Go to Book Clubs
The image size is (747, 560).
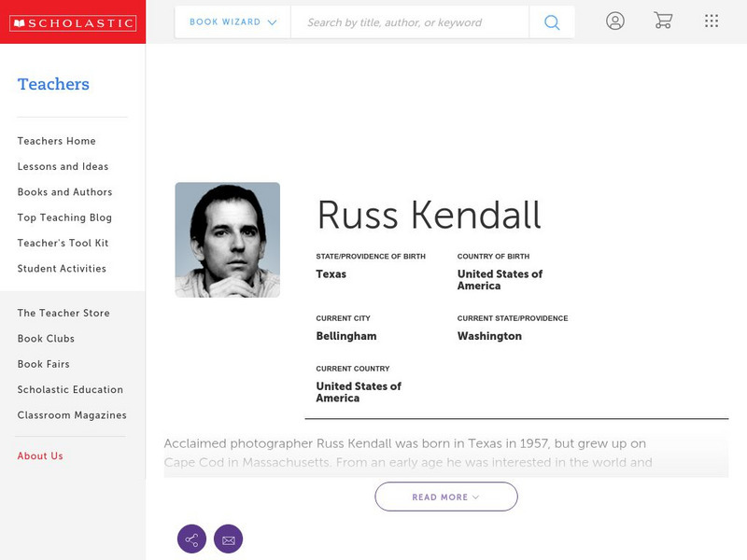tap(46, 339)
